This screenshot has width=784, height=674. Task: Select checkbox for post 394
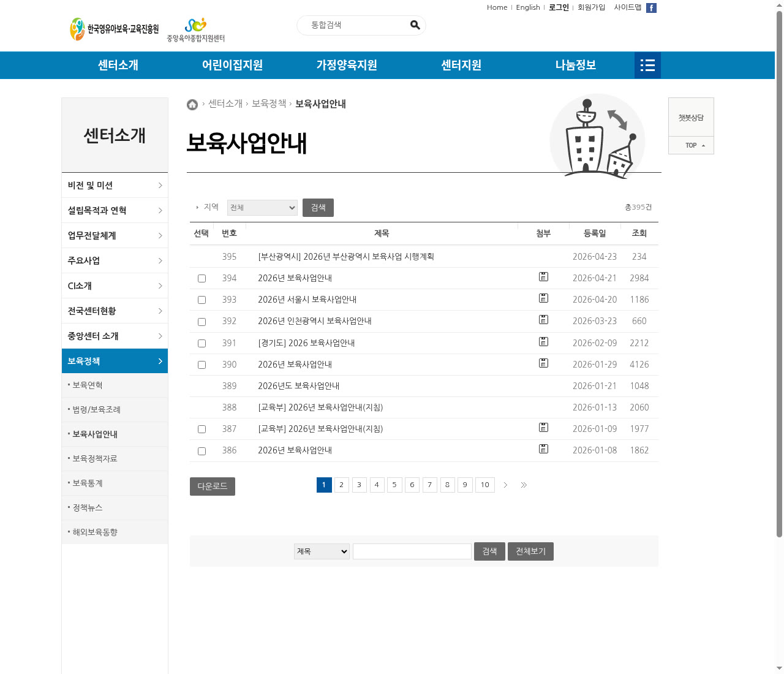(202, 279)
